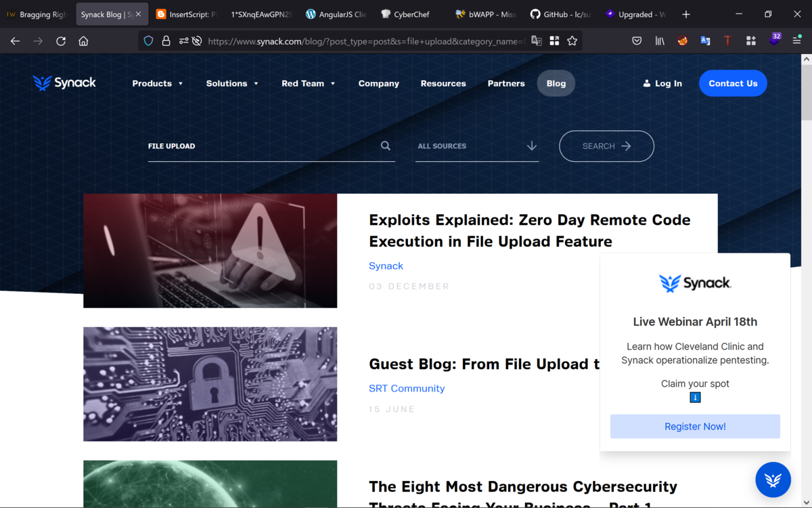Open the Company page
This screenshot has height=508, width=812.
click(379, 83)
